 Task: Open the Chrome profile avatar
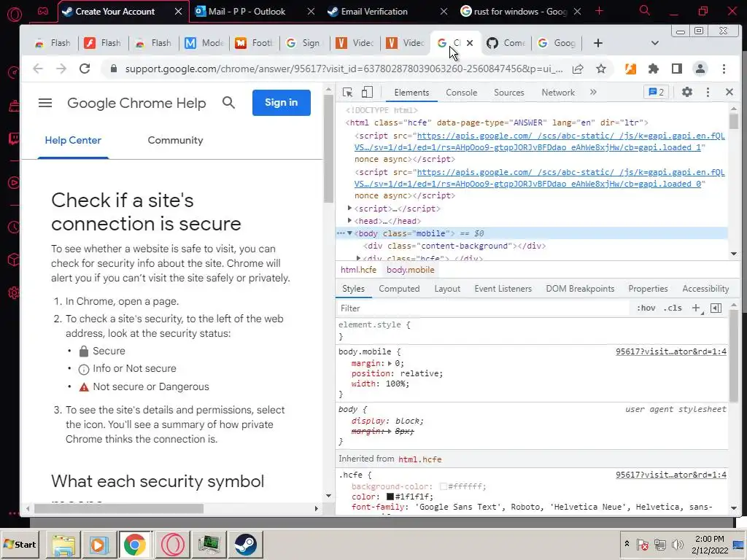click(x=700, y=69)
